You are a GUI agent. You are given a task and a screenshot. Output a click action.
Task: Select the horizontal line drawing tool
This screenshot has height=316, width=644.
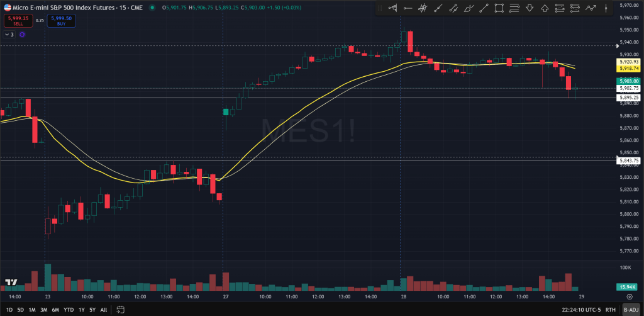click(x=408, y=8)
